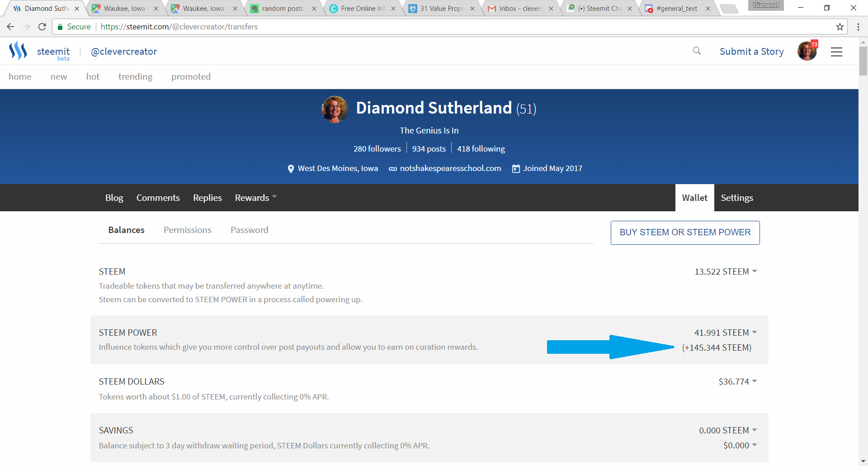Click Buy Steem or Steem Power button
Image resolution: width=868 pixels, height=466 pixels.
(x=685, y=233)
